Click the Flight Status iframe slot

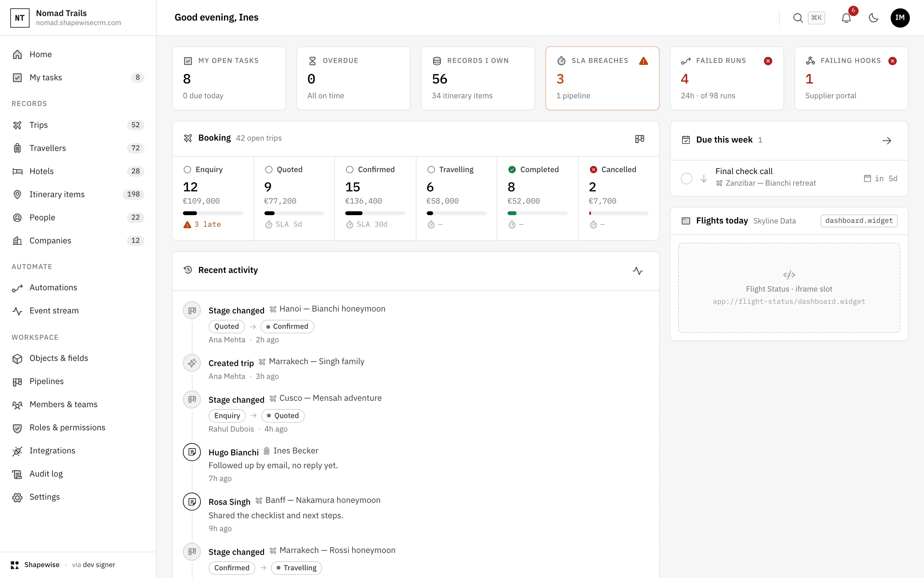789,288
